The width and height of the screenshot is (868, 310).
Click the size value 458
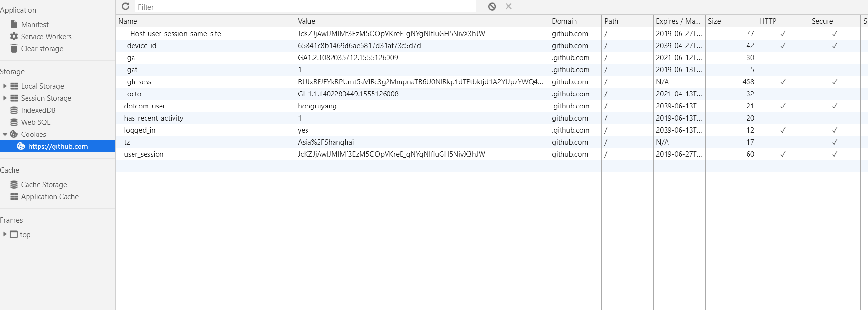click(748, 82)
